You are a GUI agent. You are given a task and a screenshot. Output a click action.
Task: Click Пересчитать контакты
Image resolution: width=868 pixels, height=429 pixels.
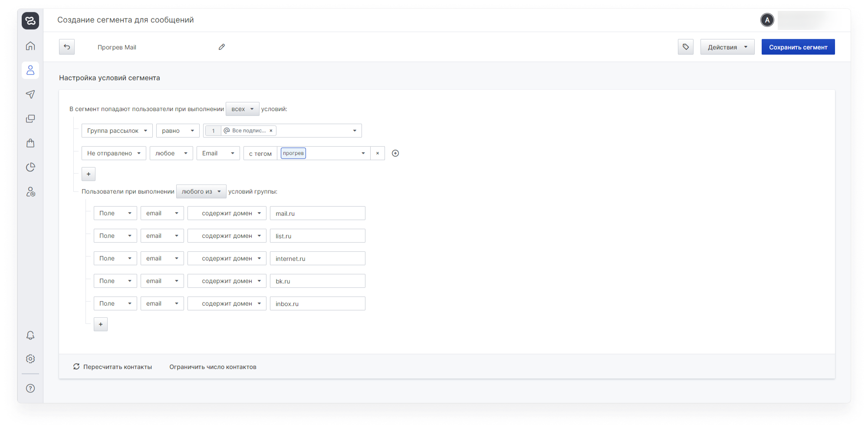(x=112, y=367)
